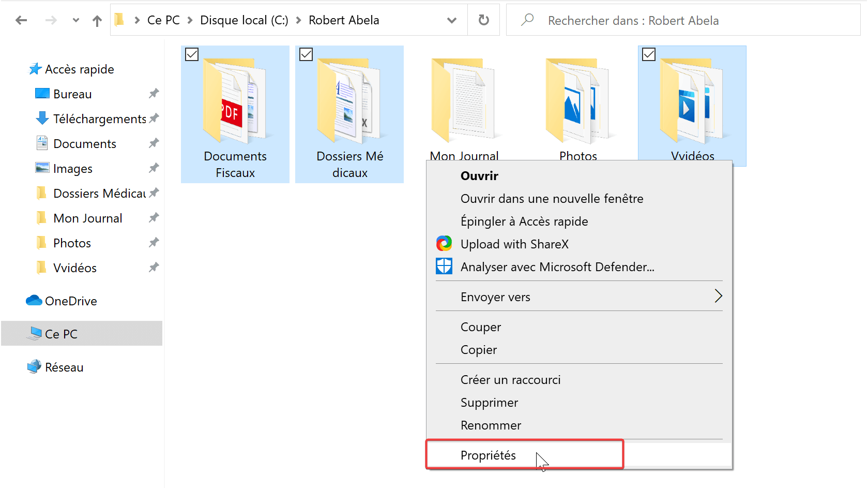Deselect the Vvidéos folder checkbox
Screen dimensions: 868x488
point(649,54)
